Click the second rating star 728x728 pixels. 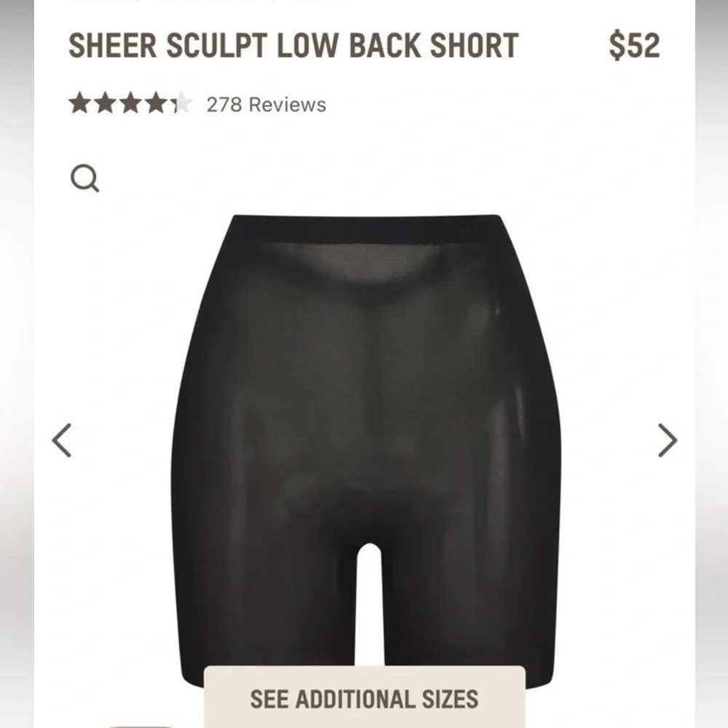(x=105, y=103)
